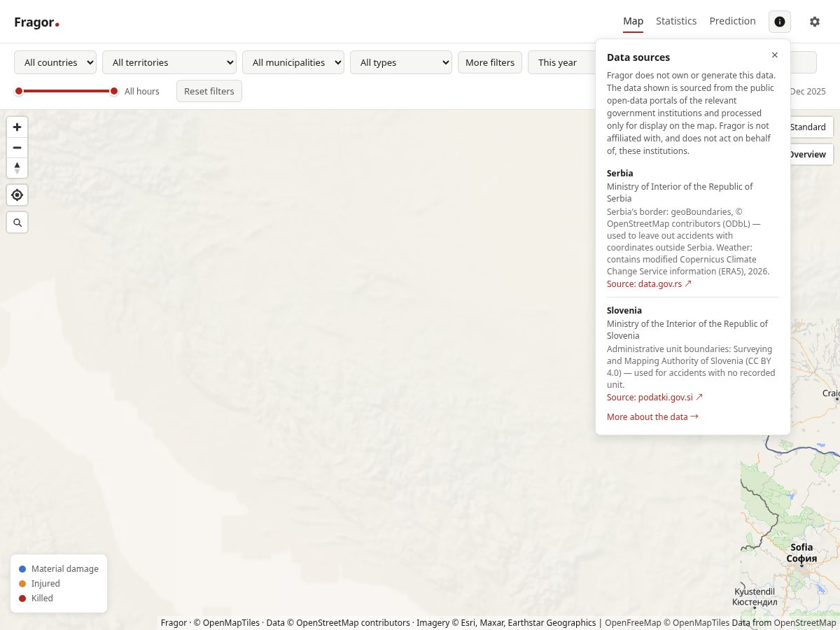Click the Serbia section heading

click(x=620, y=173)
